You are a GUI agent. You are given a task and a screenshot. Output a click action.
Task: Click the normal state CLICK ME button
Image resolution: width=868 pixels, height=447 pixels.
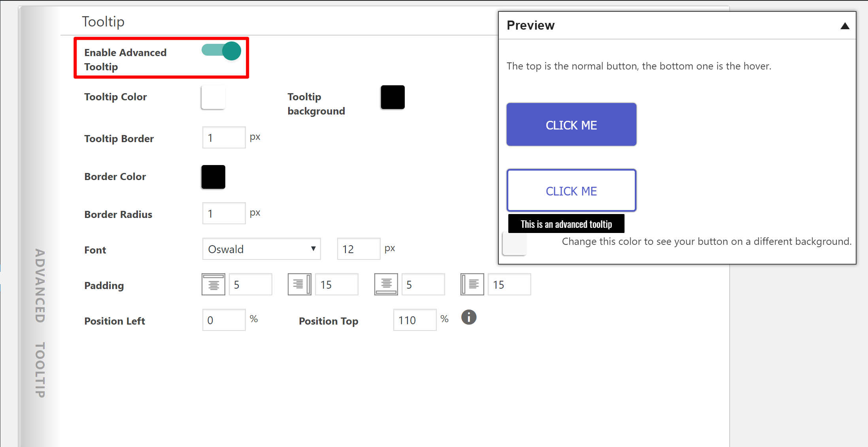coord(571,124)
